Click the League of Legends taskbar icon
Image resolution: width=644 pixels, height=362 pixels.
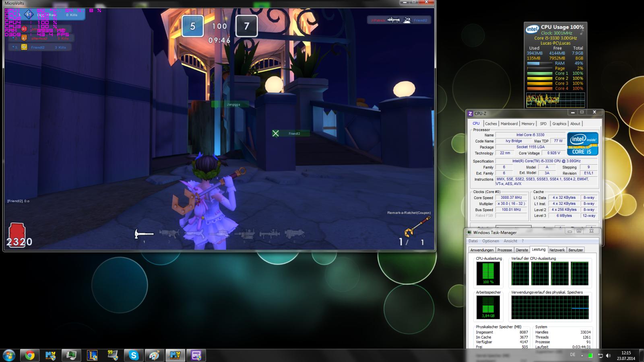point(92,355)
